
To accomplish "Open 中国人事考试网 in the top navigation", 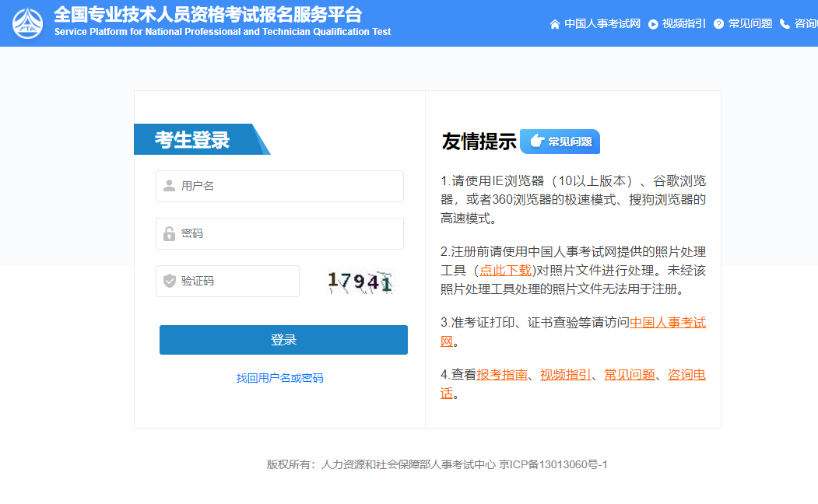I will 602,24.
